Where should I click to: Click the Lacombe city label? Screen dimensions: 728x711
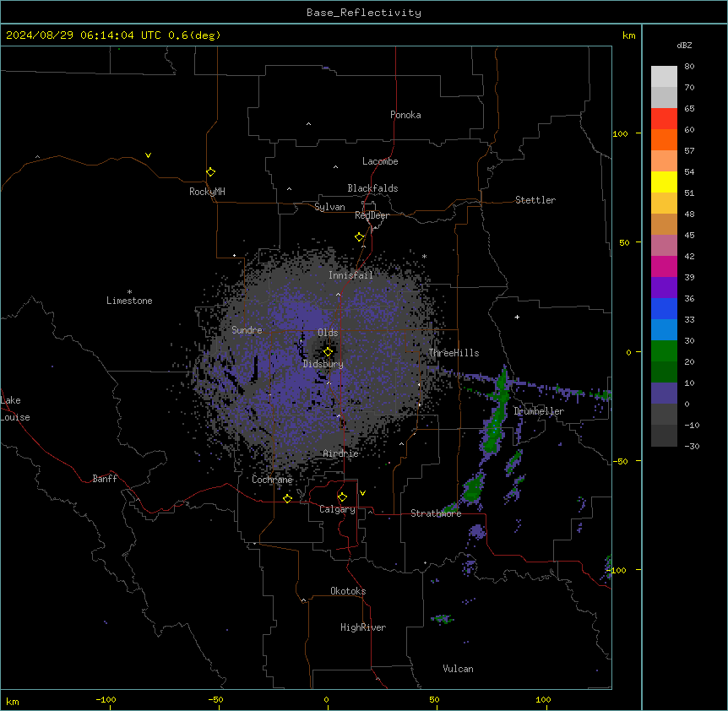380,161
